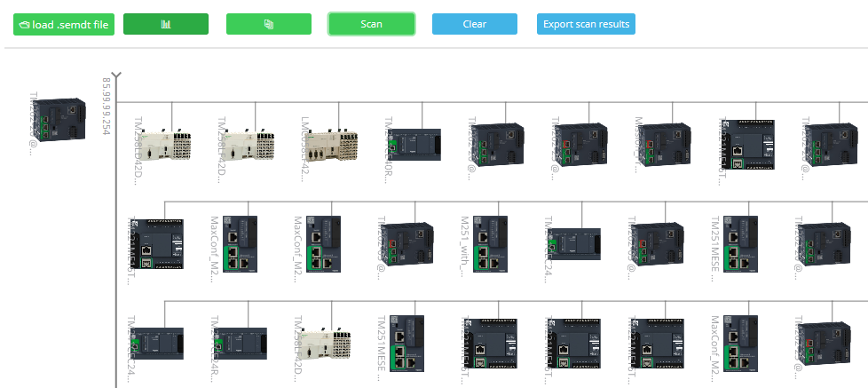Select the TM241CEC24 device in the middle row
868x388 pixels.
point(574,244)
